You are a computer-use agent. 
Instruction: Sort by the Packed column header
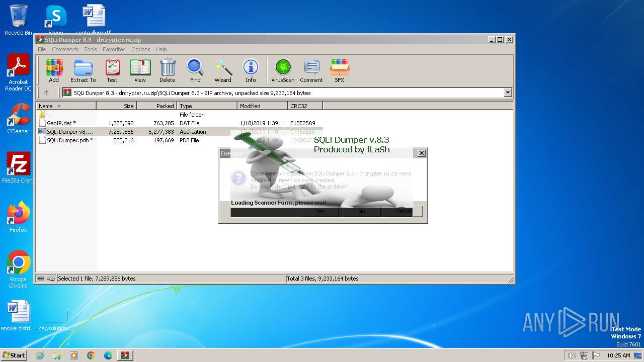click(156, 106)
